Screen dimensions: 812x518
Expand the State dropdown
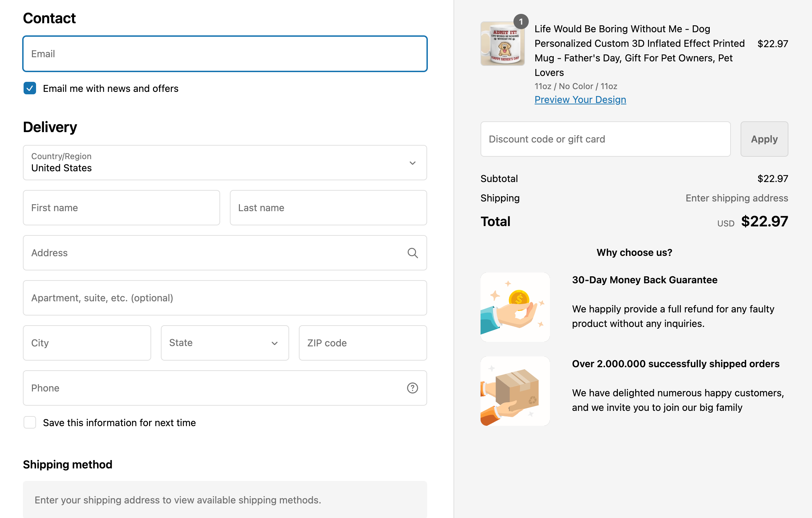[225, 343]
